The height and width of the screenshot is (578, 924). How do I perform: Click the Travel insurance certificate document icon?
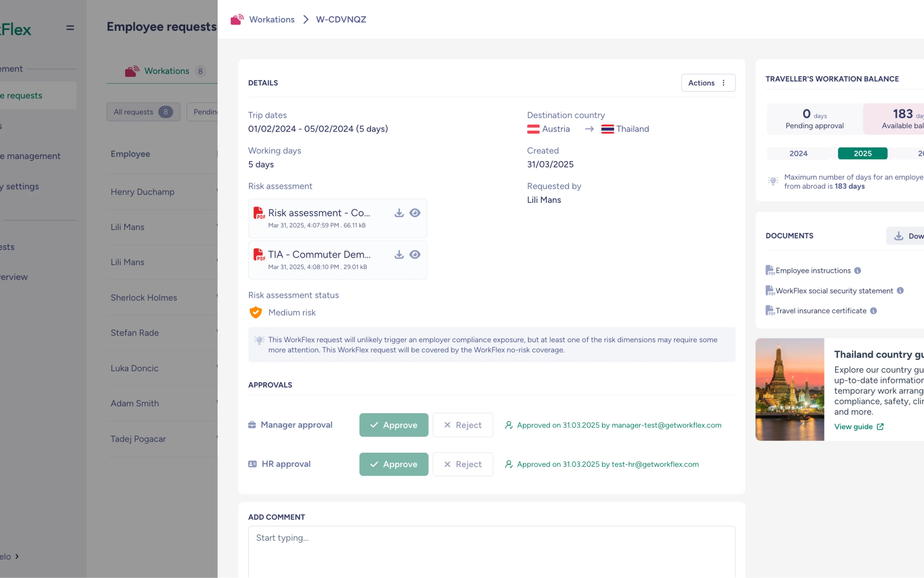pos(770,311)
